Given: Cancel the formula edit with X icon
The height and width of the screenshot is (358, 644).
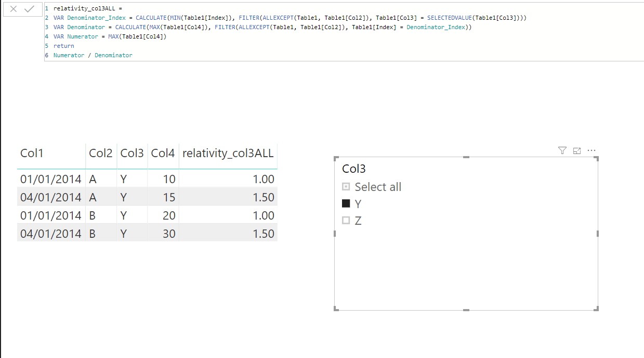Looking at the screenshot, I should click(14, 9).
